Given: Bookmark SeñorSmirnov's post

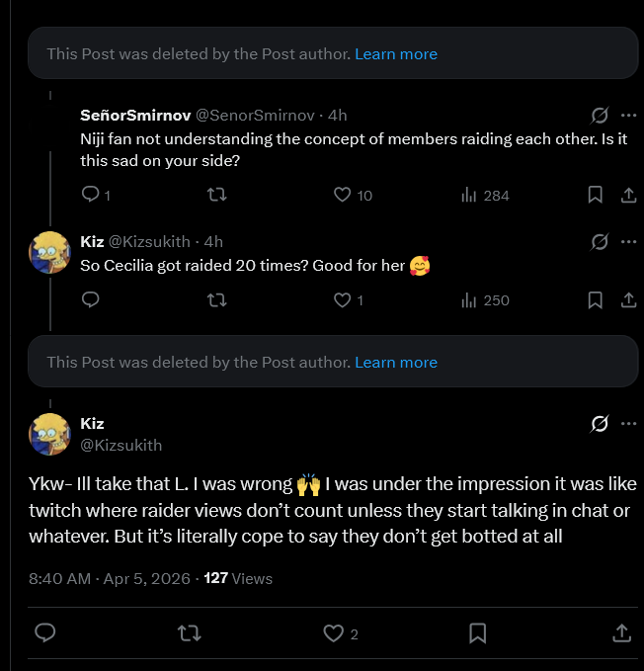Looking at the screenshot, I should click(596, 195).
